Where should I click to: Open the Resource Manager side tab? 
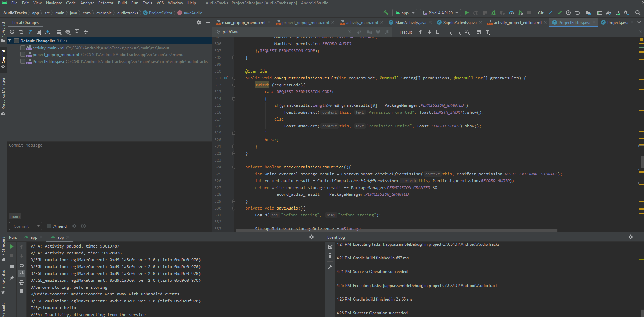(x=3, y=96)
